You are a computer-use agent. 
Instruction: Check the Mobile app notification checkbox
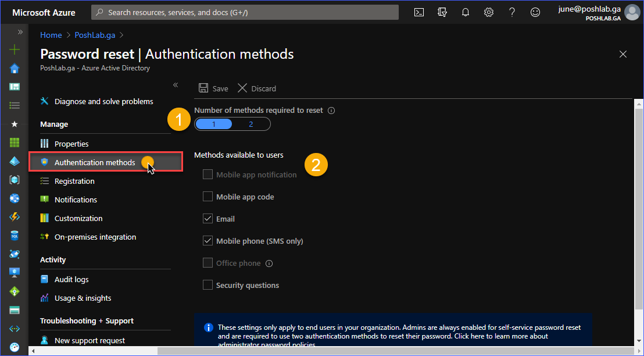[x=208, y=175]
